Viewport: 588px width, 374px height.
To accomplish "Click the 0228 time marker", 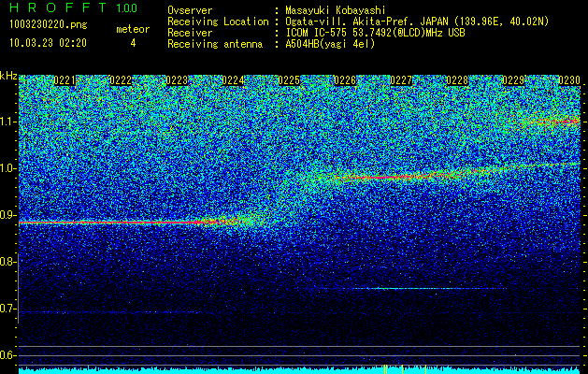I will (x=457, y=80).
